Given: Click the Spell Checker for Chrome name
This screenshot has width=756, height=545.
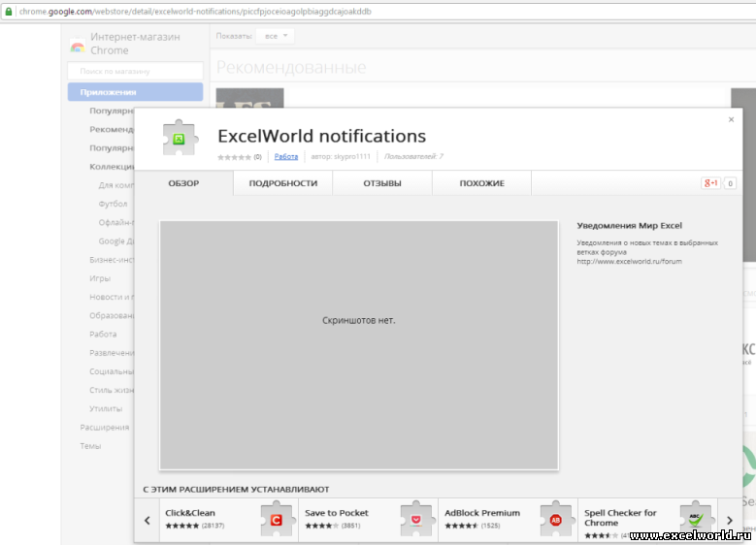Looking at the screenshot, I should [x=620, y=518].
